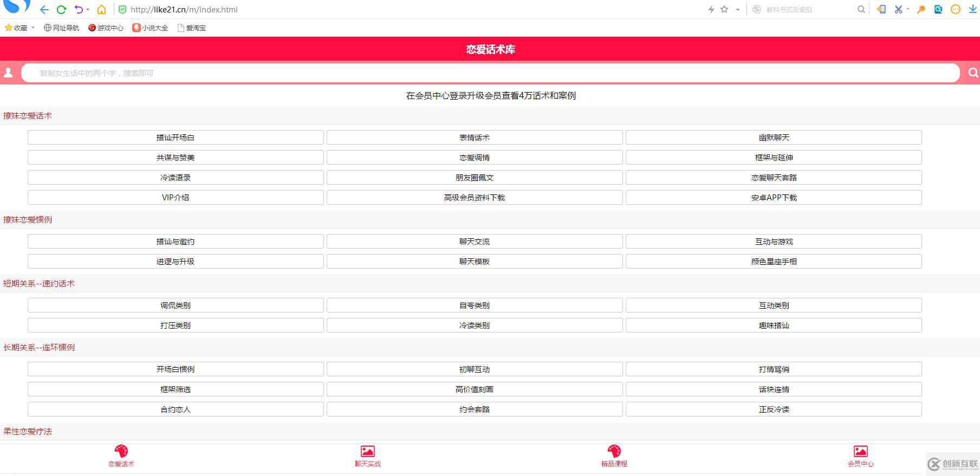This screenshot has width=980, height=476.
Task: Click the 框架与延伸 button
Action: pyautogui.click(x=774, y=158)
